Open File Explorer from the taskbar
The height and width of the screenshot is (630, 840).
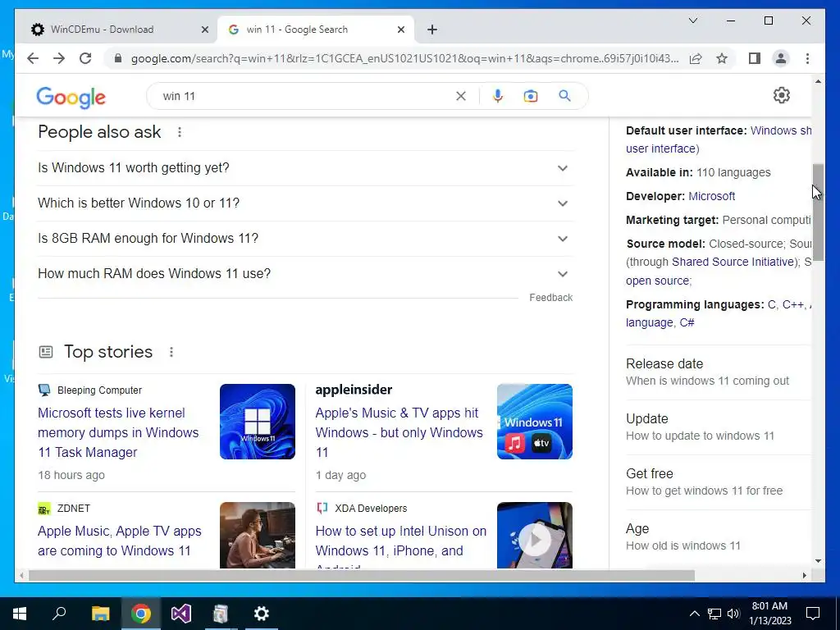100,614
